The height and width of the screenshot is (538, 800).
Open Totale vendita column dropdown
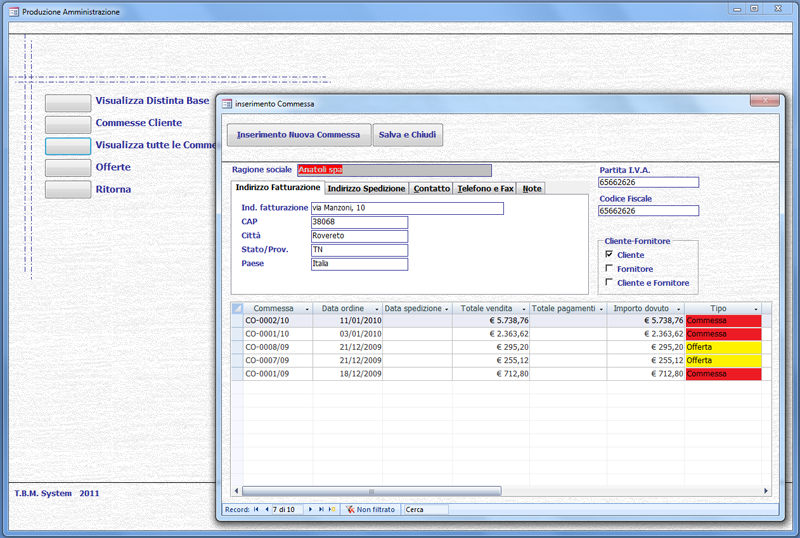pyautogui.click(x=523, y=309)
